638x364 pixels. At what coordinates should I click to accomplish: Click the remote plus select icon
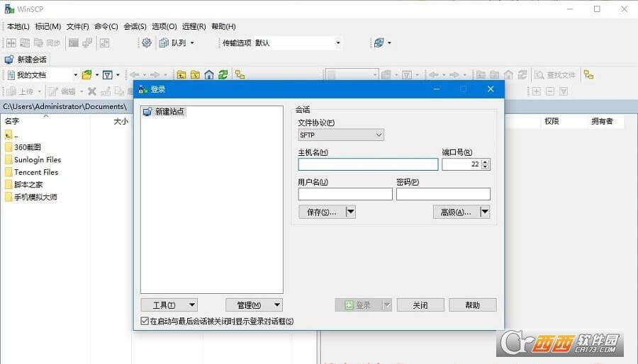537,91
